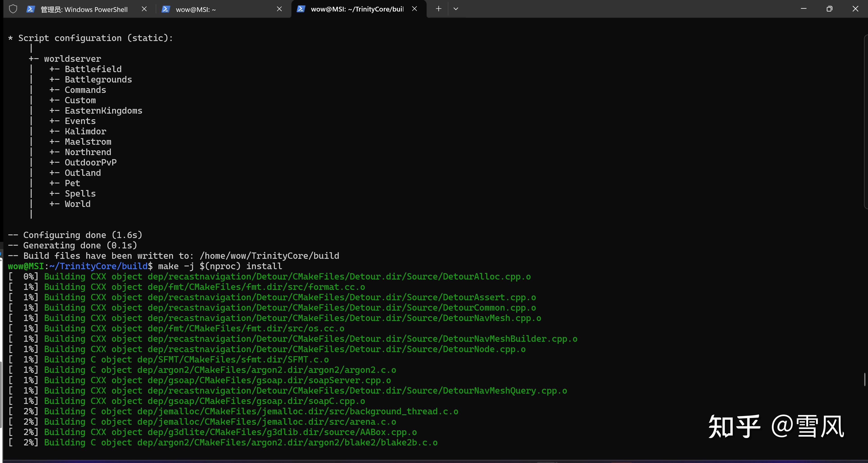Click the DetourAlloc.cpp.o build line
The width and height of the screenshot is (868, 463).
point(270,277)
